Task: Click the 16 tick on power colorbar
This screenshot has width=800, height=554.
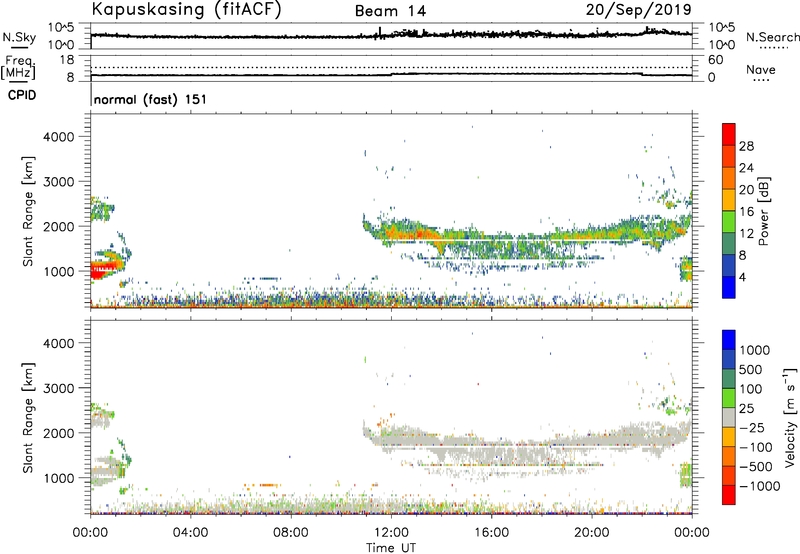Action: (746, 212)
